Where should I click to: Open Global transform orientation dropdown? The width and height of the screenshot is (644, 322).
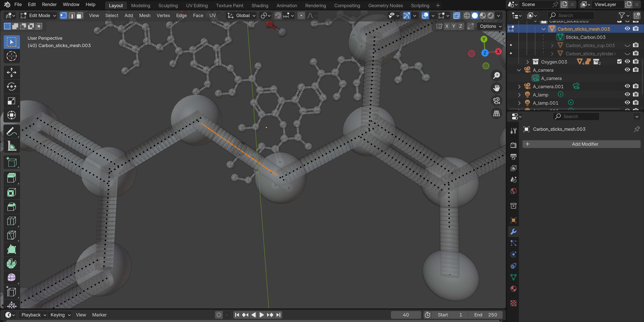click(x=241, y=15)
